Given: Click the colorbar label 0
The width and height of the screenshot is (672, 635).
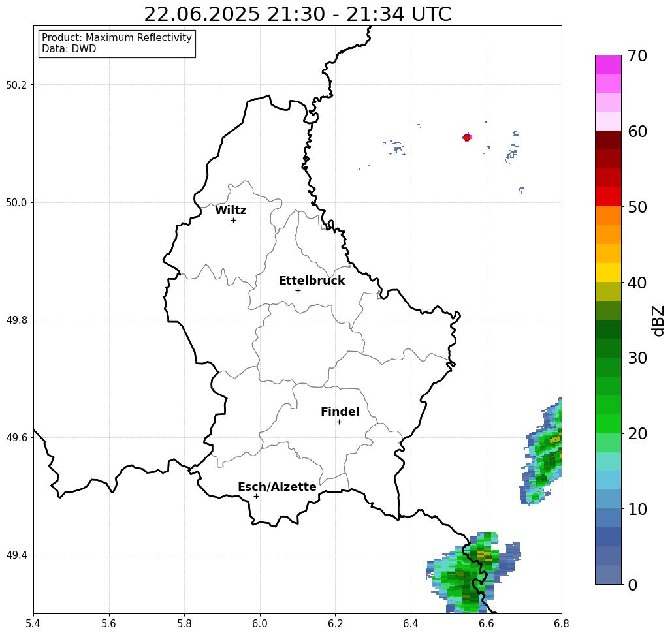Looking at the screenshot, I should (633, 585).
